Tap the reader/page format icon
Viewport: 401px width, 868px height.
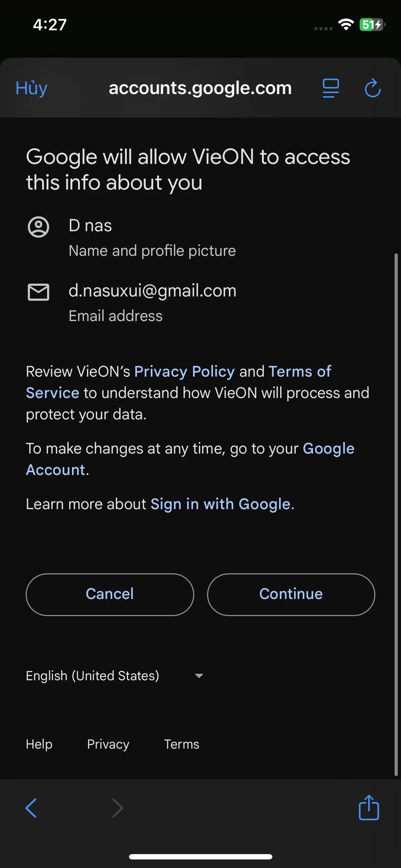coord(331,88)
